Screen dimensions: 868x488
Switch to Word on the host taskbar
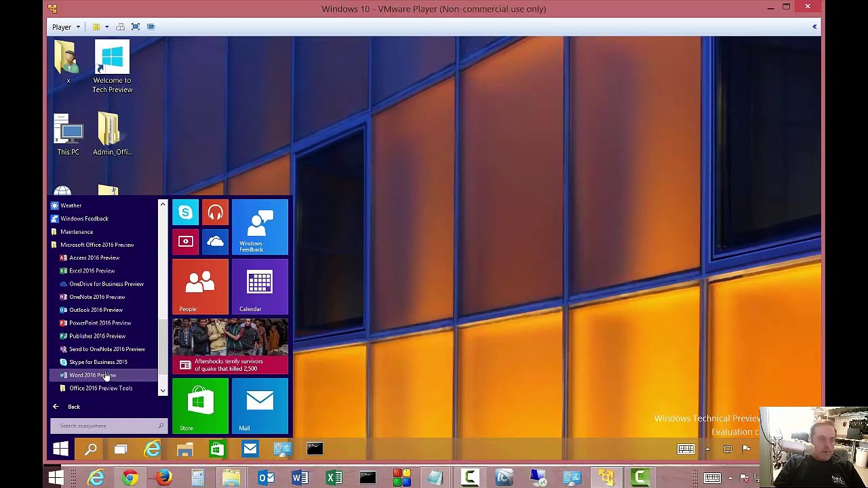pos(300,478)
